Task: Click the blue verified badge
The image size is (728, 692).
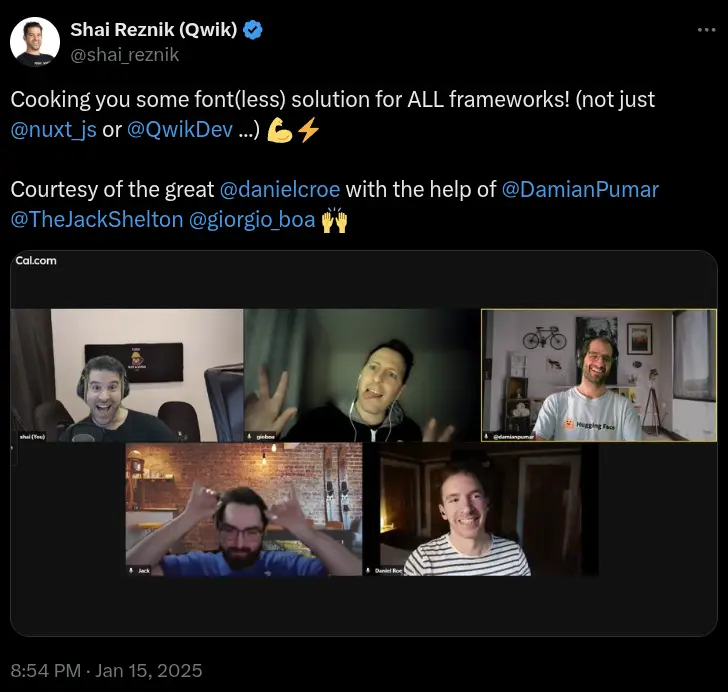Action: click(x=254, y=29)
